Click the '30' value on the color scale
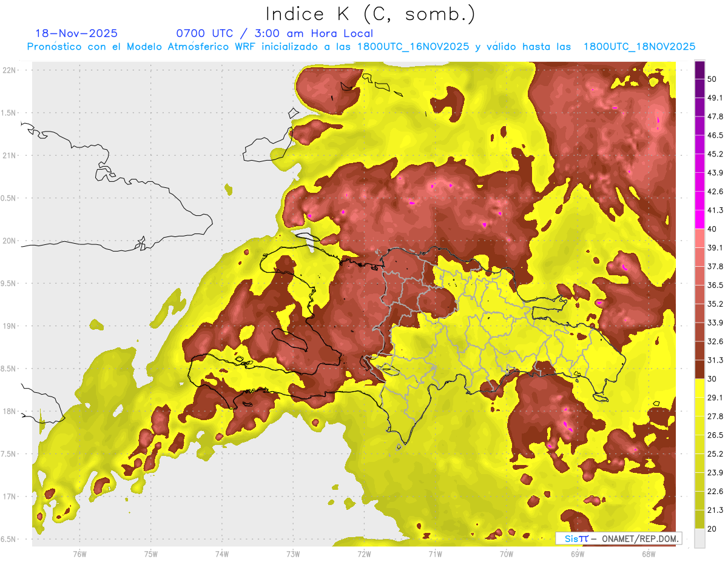 (x=712, y=379)
